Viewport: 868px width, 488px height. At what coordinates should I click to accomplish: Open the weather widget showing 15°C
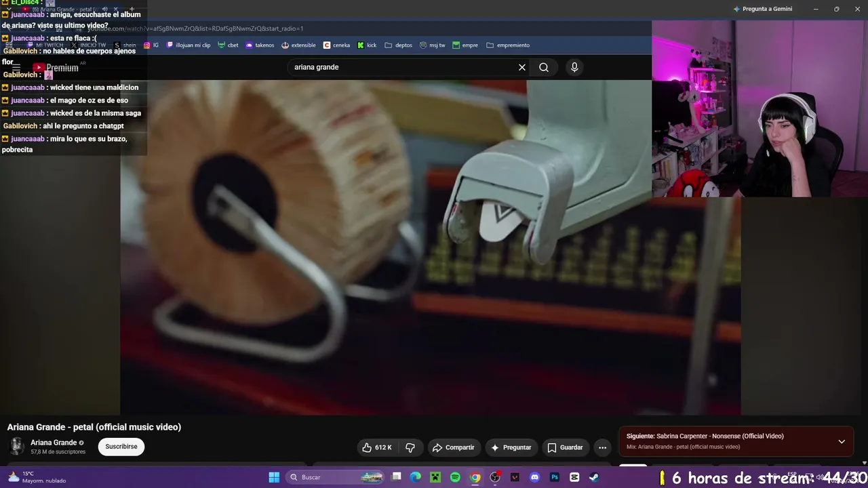(x=37, y=477)
